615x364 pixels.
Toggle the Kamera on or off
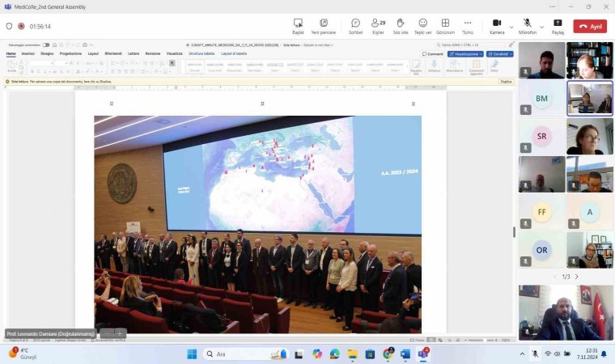pyautogui.click(x=497, y=24)
